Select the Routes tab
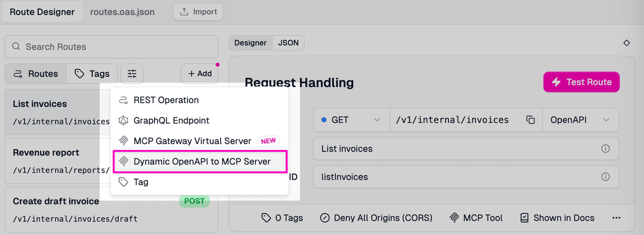This screenshot has width=644, height=235. [35, 74]
